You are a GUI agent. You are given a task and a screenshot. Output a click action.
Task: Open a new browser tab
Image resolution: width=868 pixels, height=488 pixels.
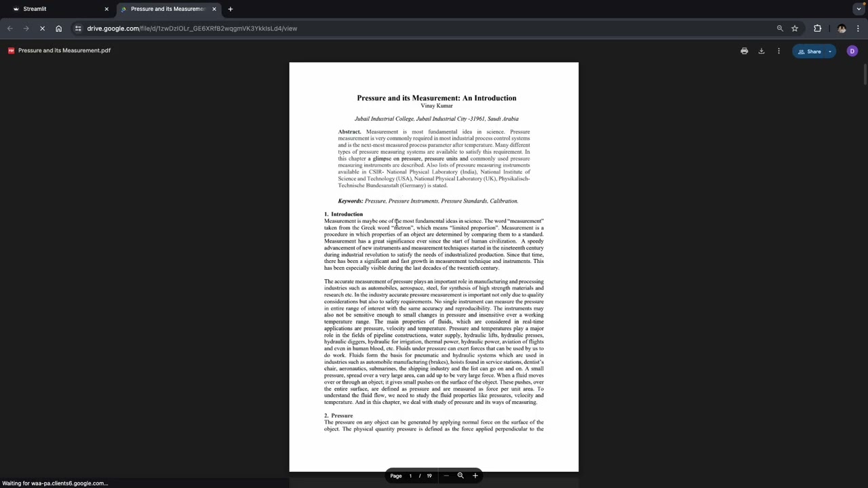pyautogui.click(x=231, y=9)
